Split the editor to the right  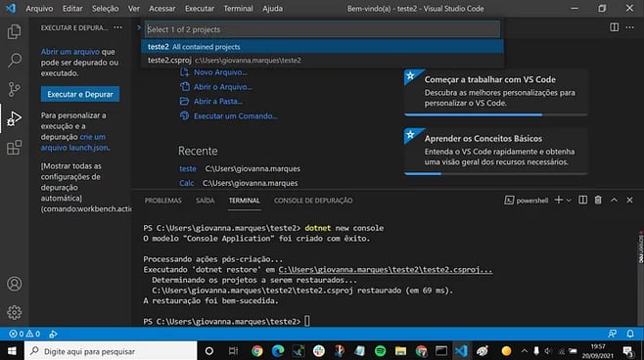[614, 27]
